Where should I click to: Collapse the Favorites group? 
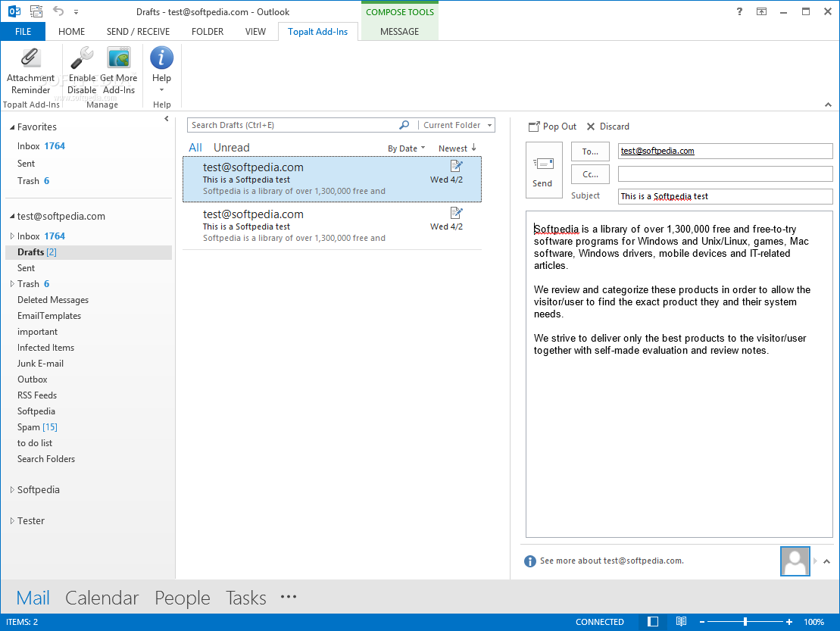point(12,127)
